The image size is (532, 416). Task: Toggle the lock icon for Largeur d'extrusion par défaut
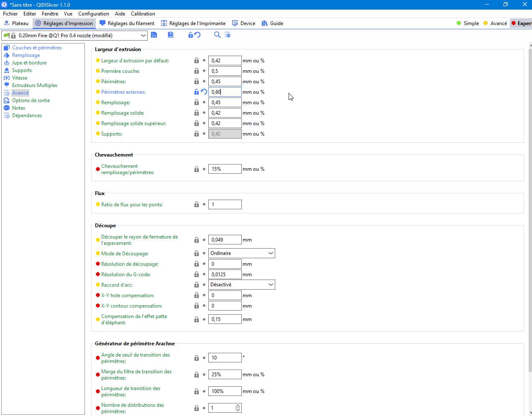tap(197, 61)
